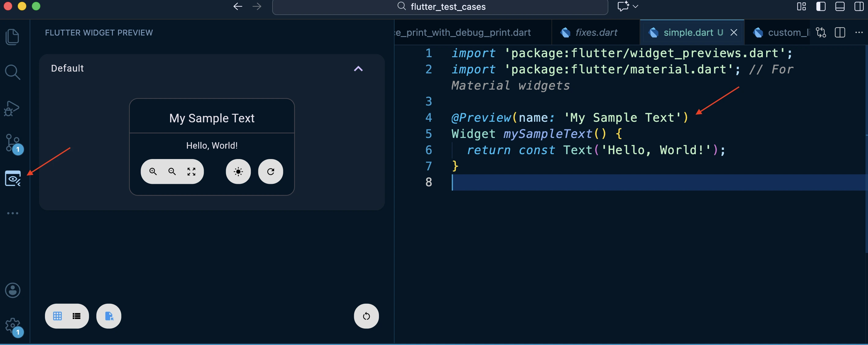Open the Accounts menu in the sidebar

pos(13,290)
